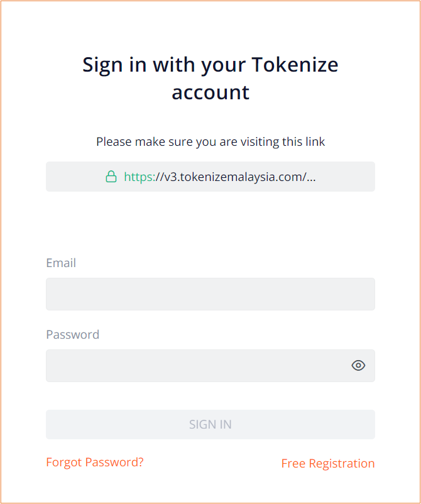Click the SIGN IN button
The width and height of the screenshot is (421, 504).
pos(210,425)
